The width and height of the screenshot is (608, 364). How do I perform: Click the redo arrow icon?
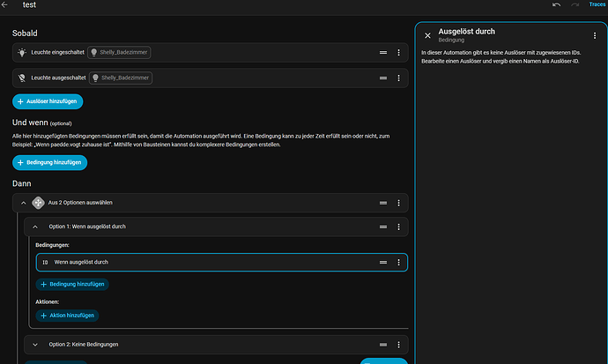point(575,4)
